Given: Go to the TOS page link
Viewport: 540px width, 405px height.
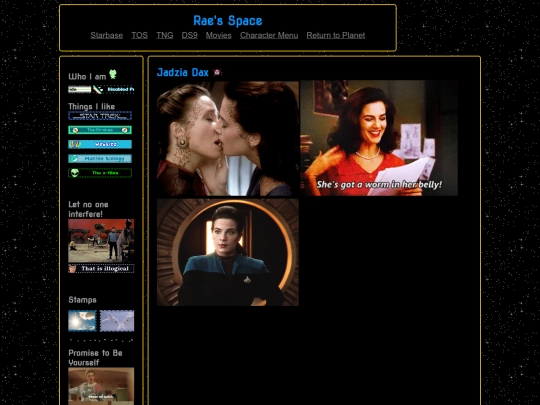Looking at the screenshot, I should (139, 35).
